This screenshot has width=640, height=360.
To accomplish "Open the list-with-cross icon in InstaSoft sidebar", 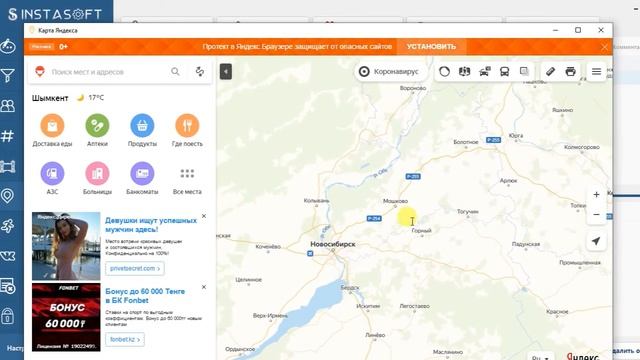I will tap(8, 286).
